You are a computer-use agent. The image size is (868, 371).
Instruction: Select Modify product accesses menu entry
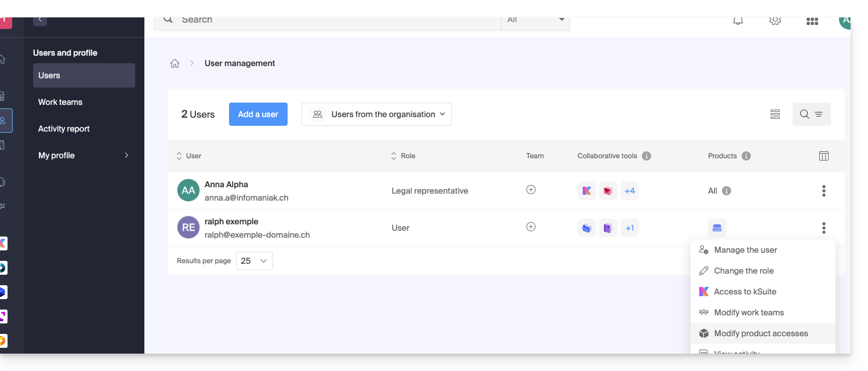coord(761,333)
